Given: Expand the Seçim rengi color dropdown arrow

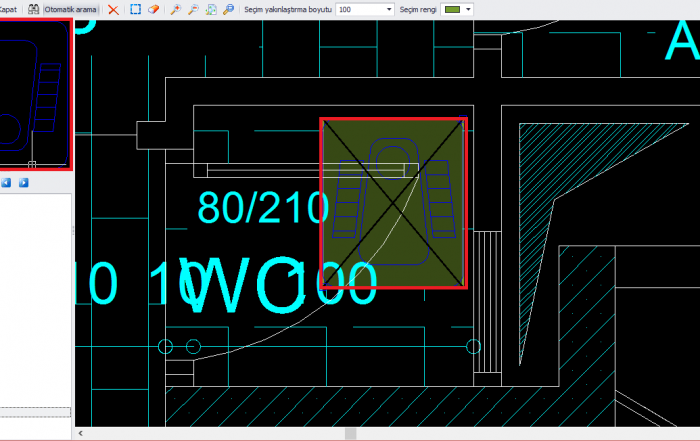Looking at the screenshot, I should click(468, 9).
